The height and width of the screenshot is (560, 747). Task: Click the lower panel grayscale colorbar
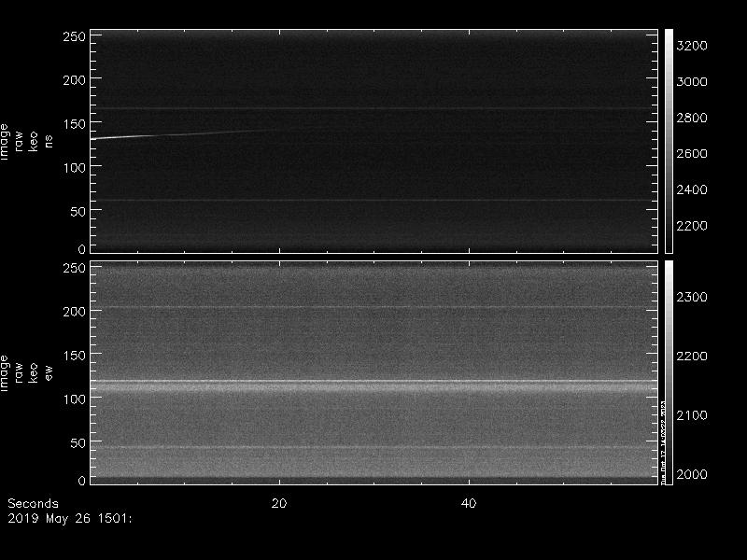pyautogui.click(x=669, y=372)
